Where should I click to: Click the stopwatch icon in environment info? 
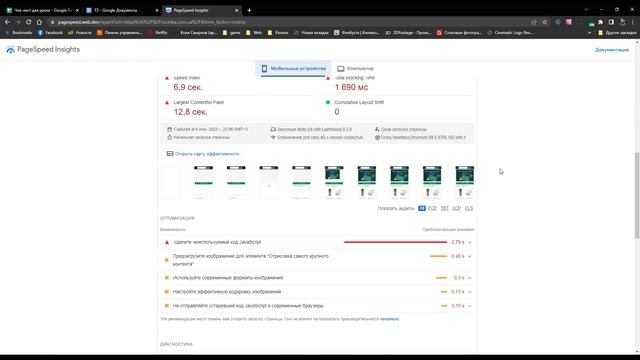click(169, 138)
